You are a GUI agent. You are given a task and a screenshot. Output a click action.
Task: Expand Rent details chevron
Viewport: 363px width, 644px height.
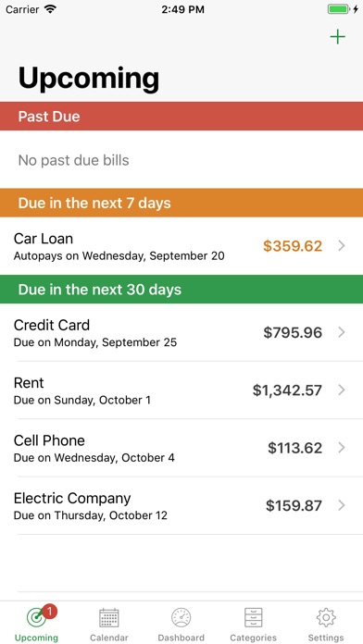341,390
